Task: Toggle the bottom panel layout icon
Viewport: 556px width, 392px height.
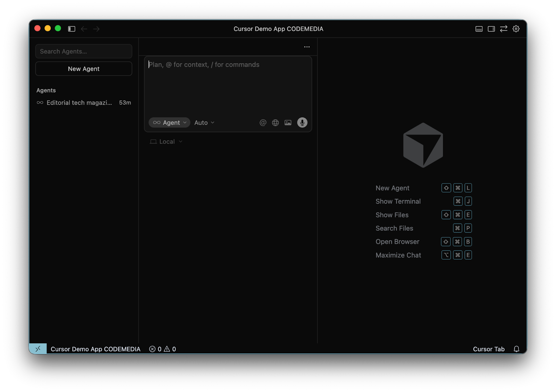Action: [479, 29]
